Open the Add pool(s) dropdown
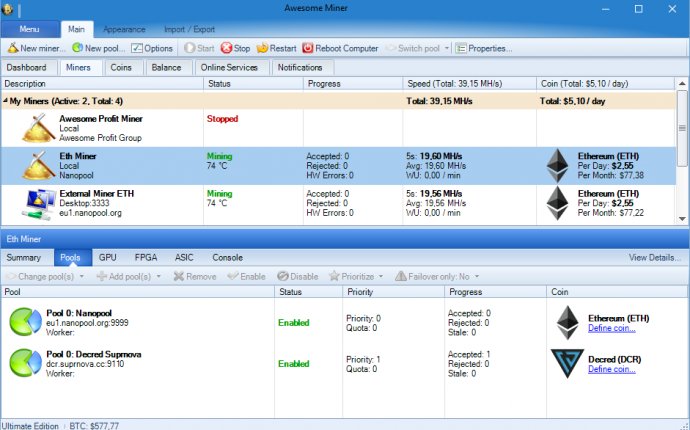Image resolution: width=690 pixels, height=430 pixels. [x=129, y=276]
